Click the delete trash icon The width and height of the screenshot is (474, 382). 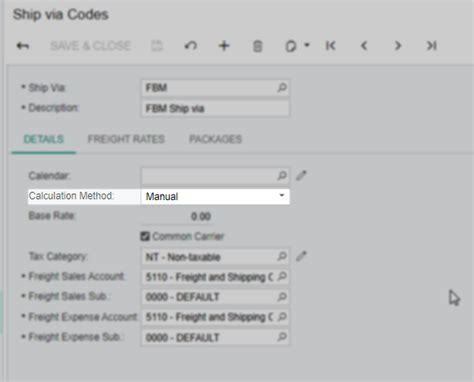click(x=257, y=46)
